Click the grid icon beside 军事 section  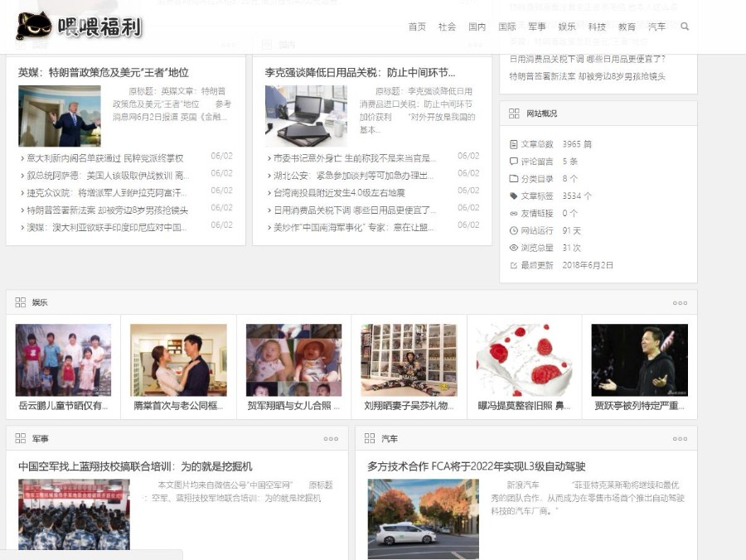click(x=21, y=438)
